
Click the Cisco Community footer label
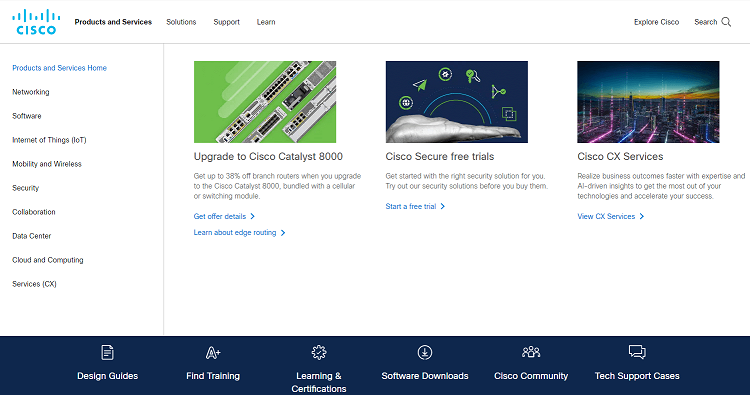click(531, 376)
